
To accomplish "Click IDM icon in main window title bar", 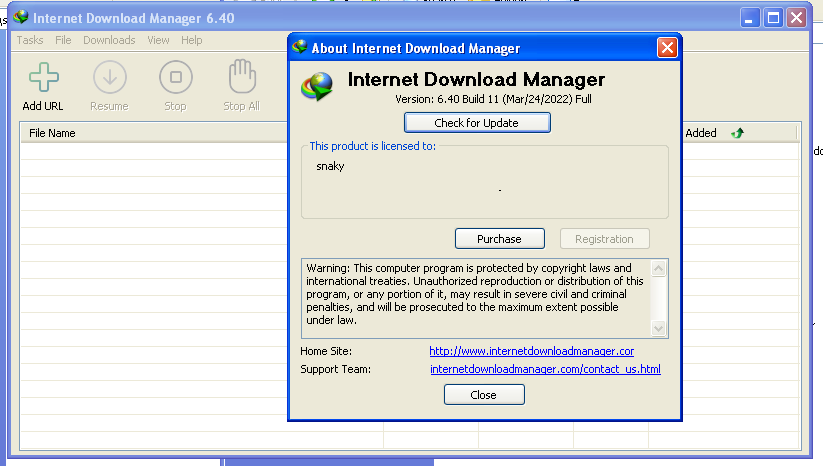I will [x=21, y=17].
